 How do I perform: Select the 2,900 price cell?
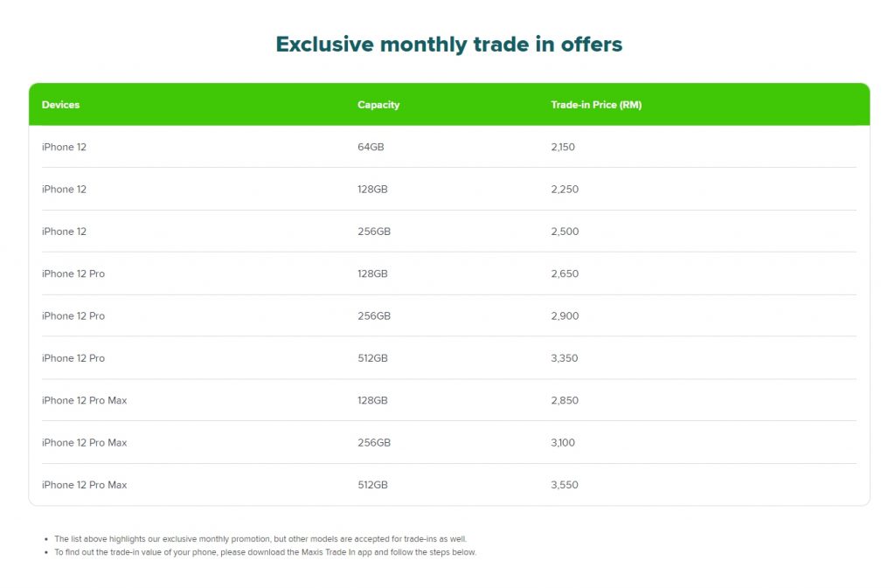[565, 316]
